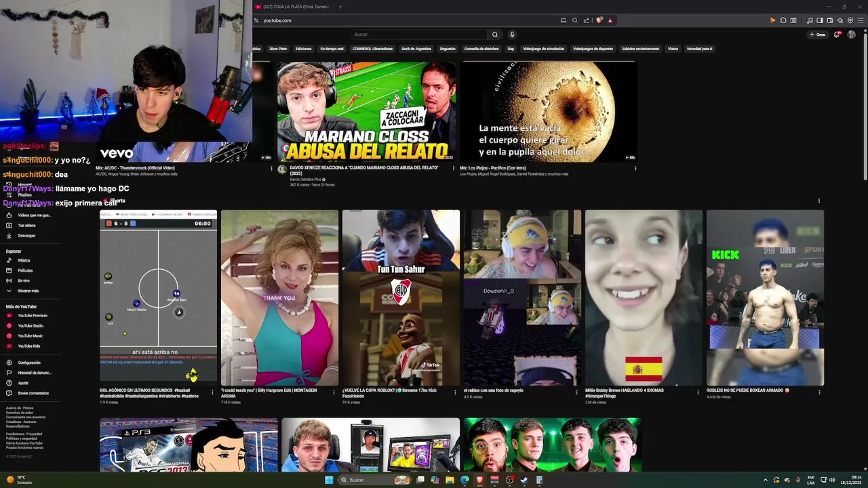
Task: Open Millie Bobby Brown 4 idiomas short
Action: pyautogui.click(x=644, y=298)
